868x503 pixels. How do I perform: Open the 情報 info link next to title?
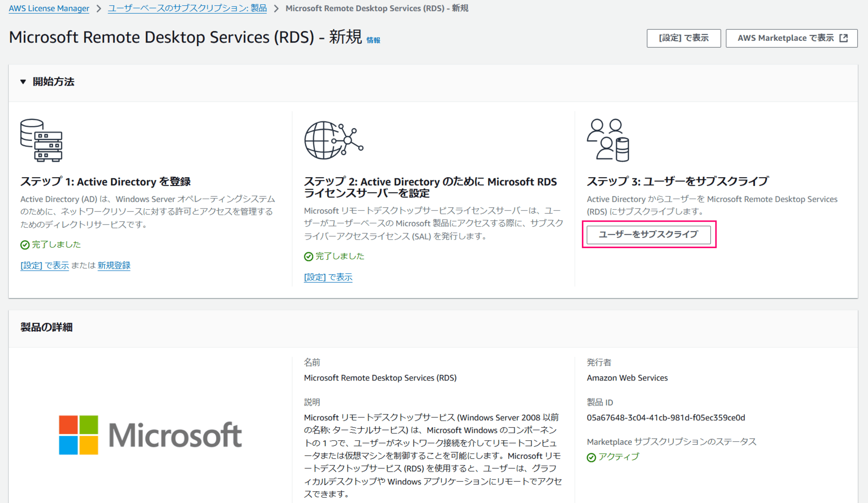[x=373, y=40]
